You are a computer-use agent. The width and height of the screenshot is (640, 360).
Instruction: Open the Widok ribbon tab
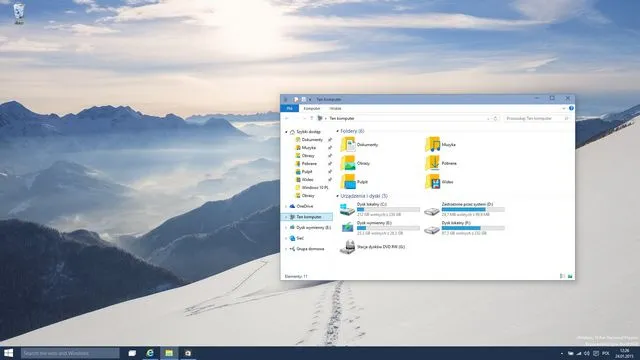336,108
